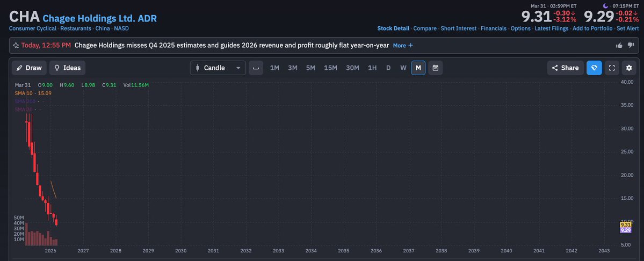Click the Set Alert link
This screenshot has width=644, height=261.
(627, 28)
